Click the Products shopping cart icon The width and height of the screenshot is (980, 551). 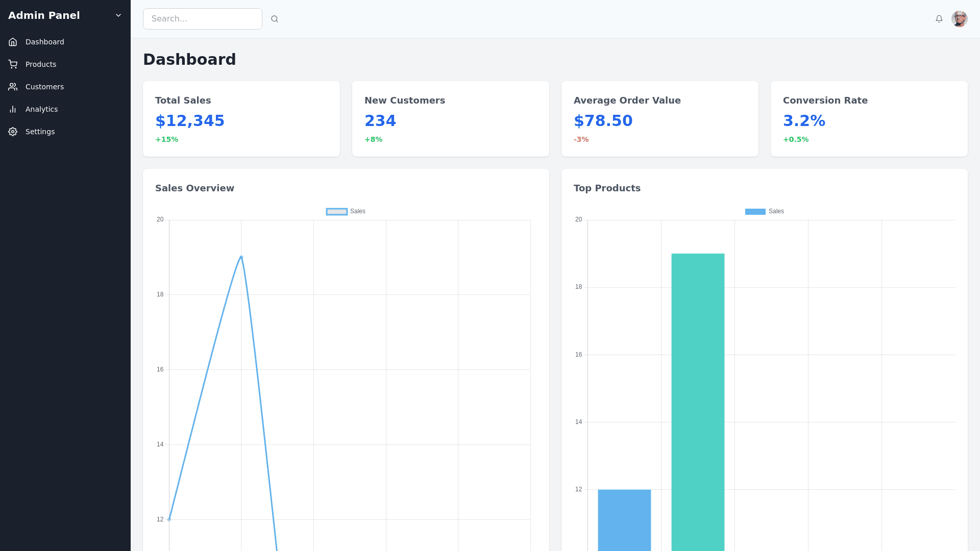pyautogui.click(x=13, y=64)
